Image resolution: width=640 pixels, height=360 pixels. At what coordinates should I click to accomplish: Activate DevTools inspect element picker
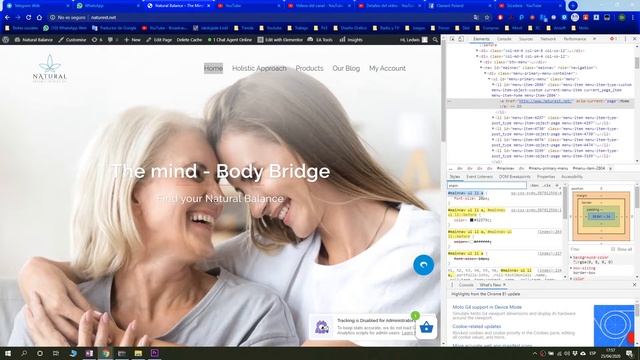pos(452,39)
